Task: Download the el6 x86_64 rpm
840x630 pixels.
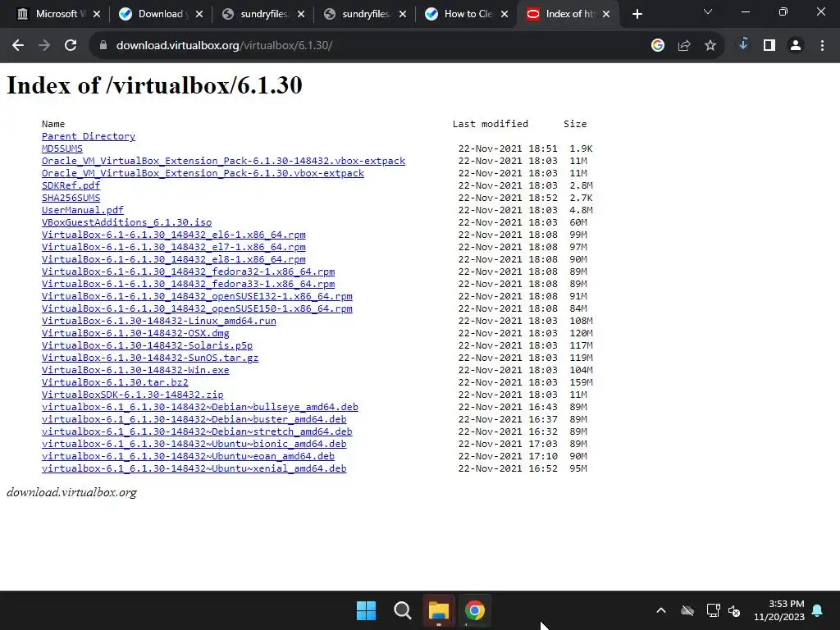Action: tap(174, 235)
